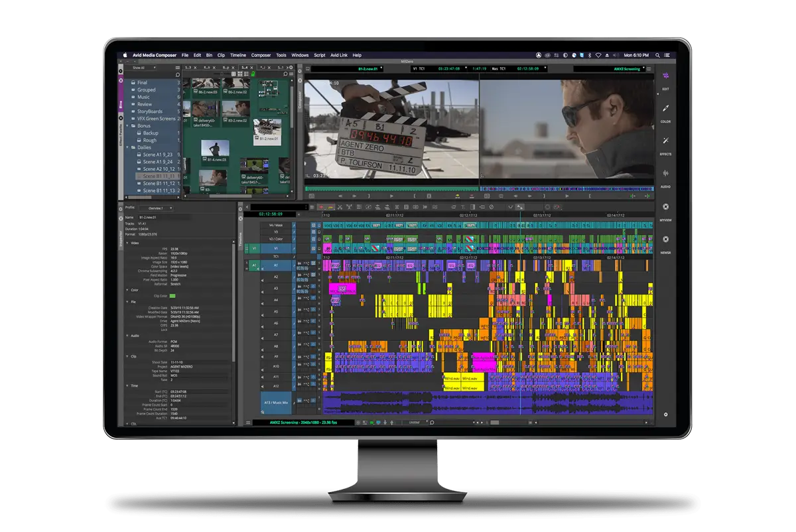
Task: Switch to the COLOR workspace
Action: pyautogui.click(x=665, y=113)
